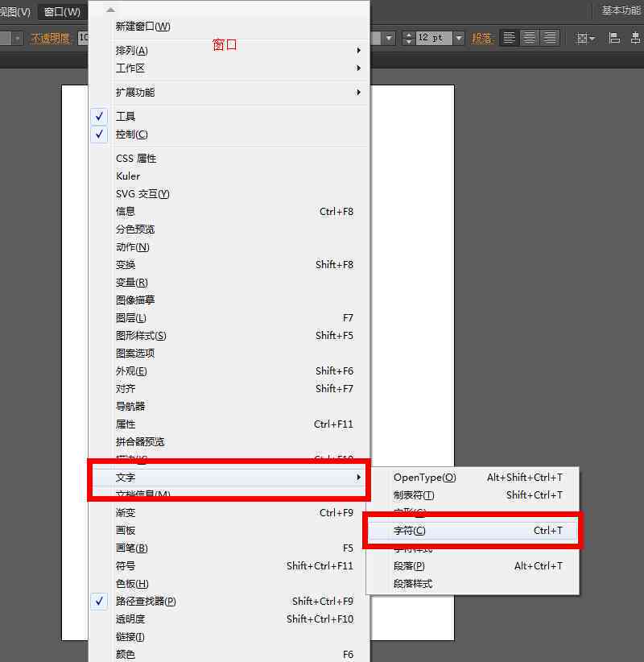
Task: Select the 色板(H) menu entry
Action: coord(229,583)
